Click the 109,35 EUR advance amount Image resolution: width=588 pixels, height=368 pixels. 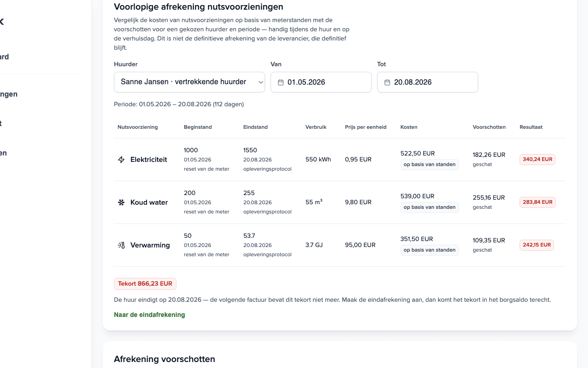(x=489, y=240)
